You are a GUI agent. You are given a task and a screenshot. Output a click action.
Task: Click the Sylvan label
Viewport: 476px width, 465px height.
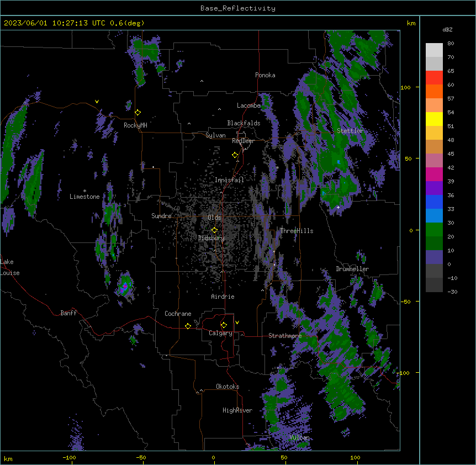coord(215,135)
